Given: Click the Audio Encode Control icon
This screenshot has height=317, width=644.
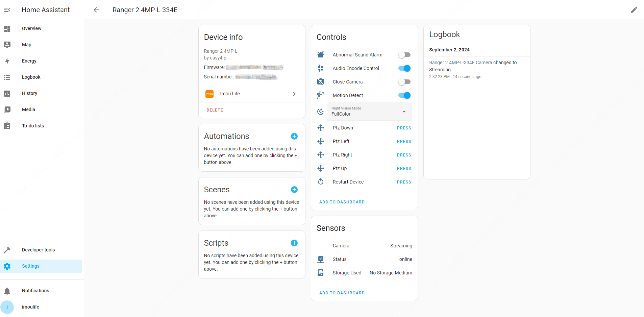Looking at the screenshot, I should click(x=321, y=68).
